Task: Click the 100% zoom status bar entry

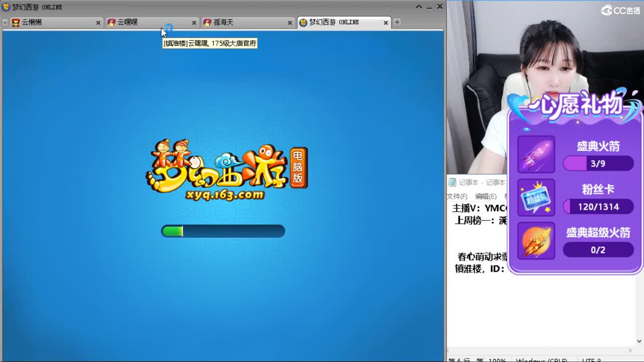Action: pyautogui.click(x=499, y=360)
